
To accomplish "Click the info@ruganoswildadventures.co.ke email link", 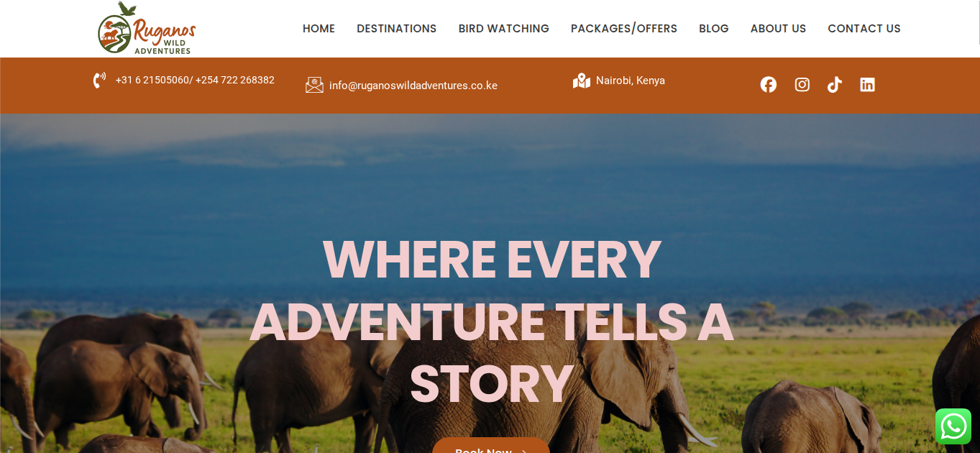I will click(413, 86).
